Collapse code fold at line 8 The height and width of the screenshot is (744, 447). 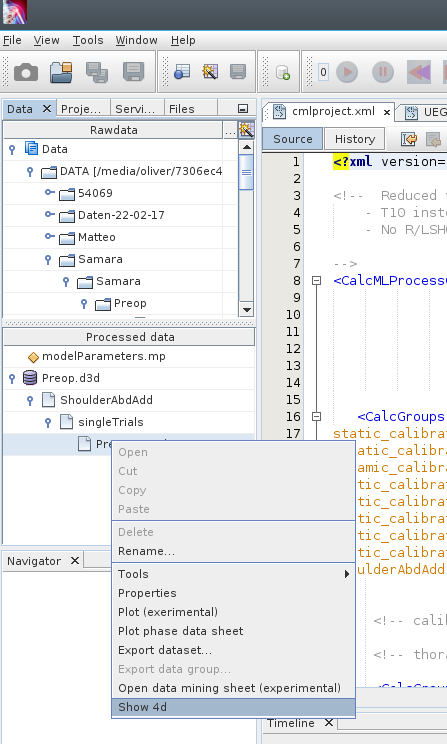316,280
